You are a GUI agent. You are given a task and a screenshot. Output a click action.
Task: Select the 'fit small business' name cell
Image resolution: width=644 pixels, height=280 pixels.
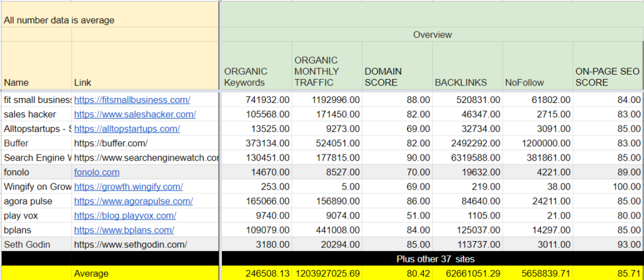(36, 100)
